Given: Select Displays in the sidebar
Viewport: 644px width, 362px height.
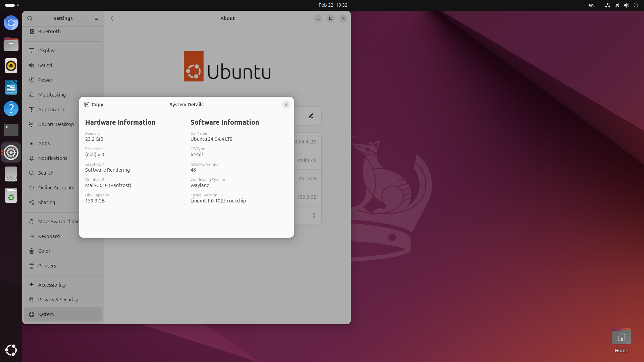Looking at the screenshot, I should point(47,51).
